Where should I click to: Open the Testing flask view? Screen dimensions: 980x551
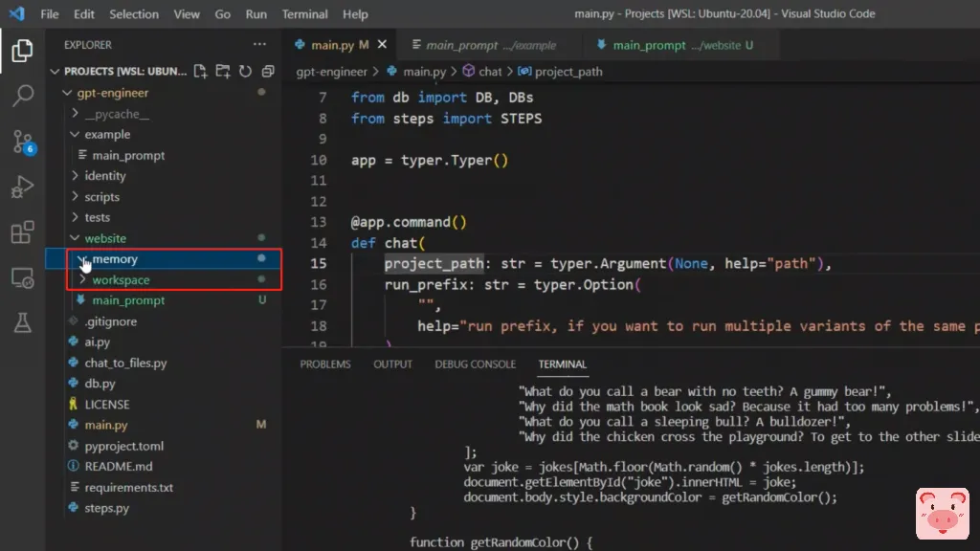point(23,323)
